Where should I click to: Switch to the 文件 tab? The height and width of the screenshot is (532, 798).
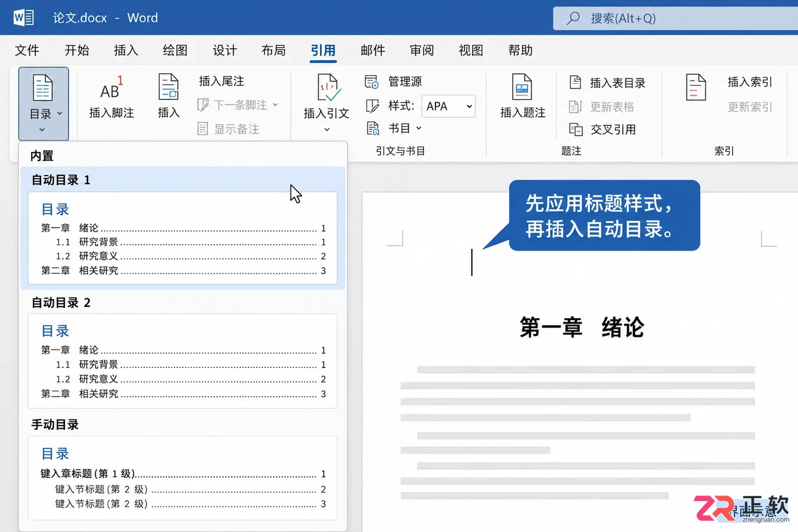coord(27,50)
